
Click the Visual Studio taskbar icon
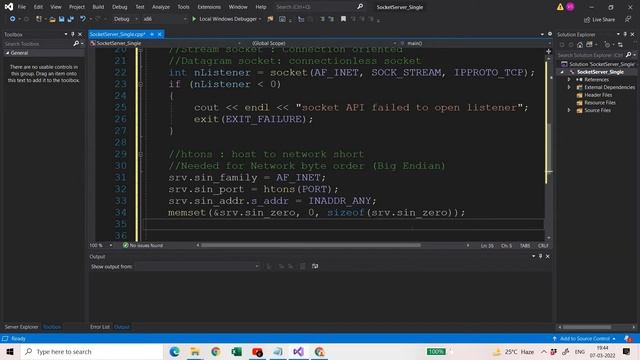pos(298,351)
